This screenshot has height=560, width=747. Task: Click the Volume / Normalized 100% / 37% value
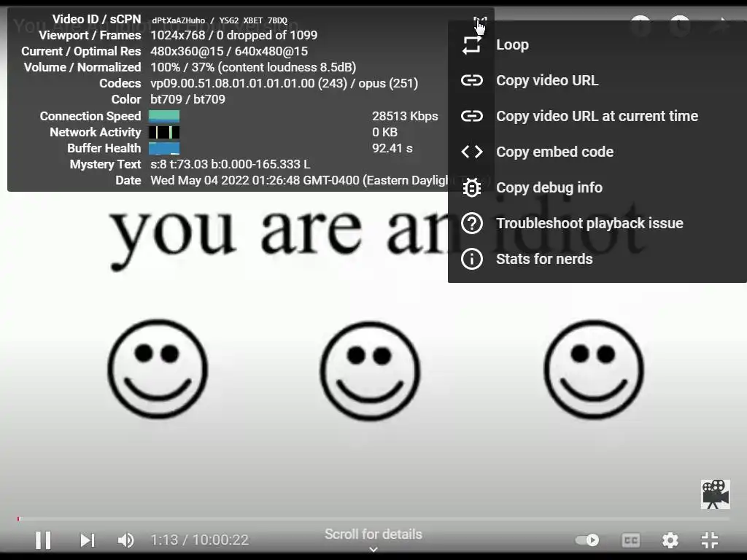(x=253, y=67)
